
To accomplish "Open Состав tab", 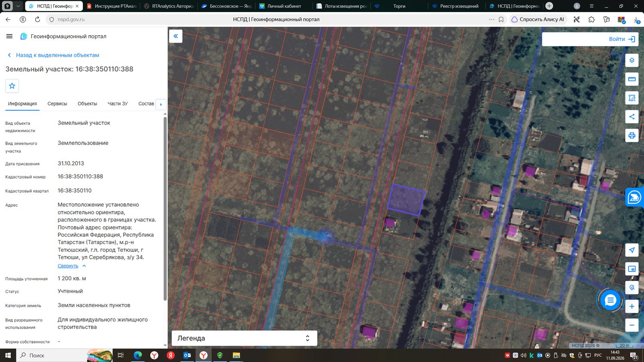I will pyautogui.click(x=146, y=104).
